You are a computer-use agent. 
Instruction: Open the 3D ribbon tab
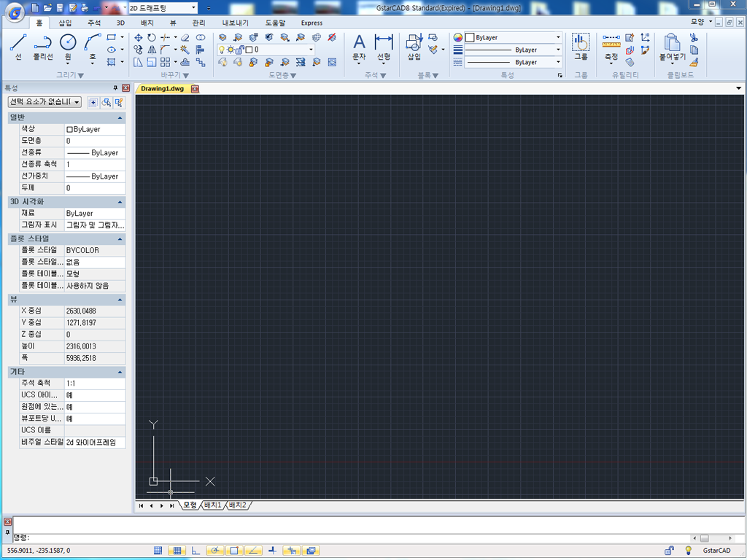[120, 23]
